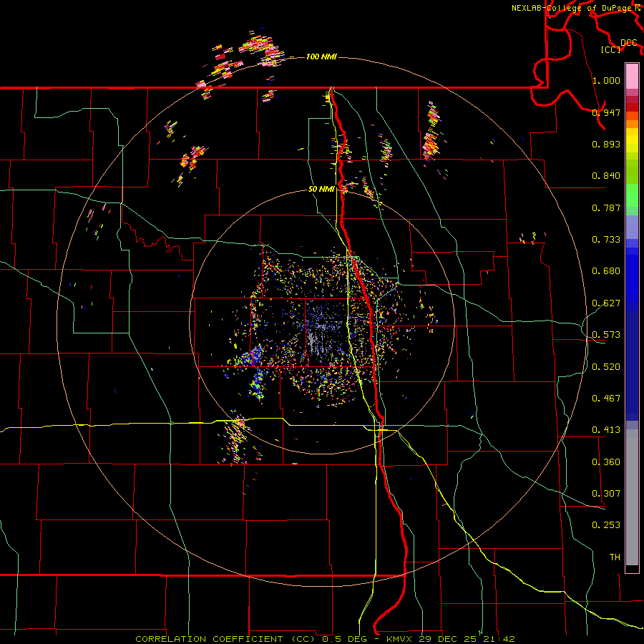Click the DCC label above the color bar
Image resolution: width=644 pixels, height=644 pixels.
pyautogui.click(x=629, y=42)
